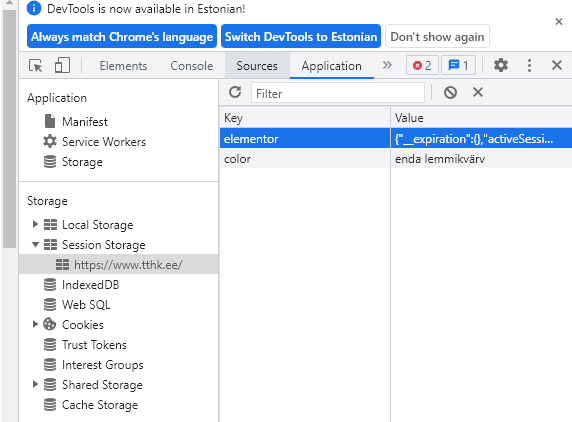Click Don't show again button
The image size is (572, 422).
point(437,36)
